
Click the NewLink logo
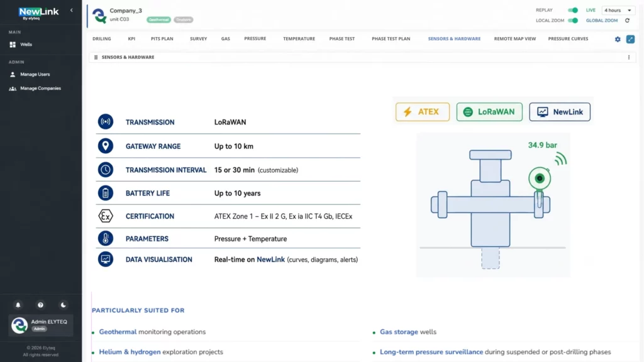38,13
